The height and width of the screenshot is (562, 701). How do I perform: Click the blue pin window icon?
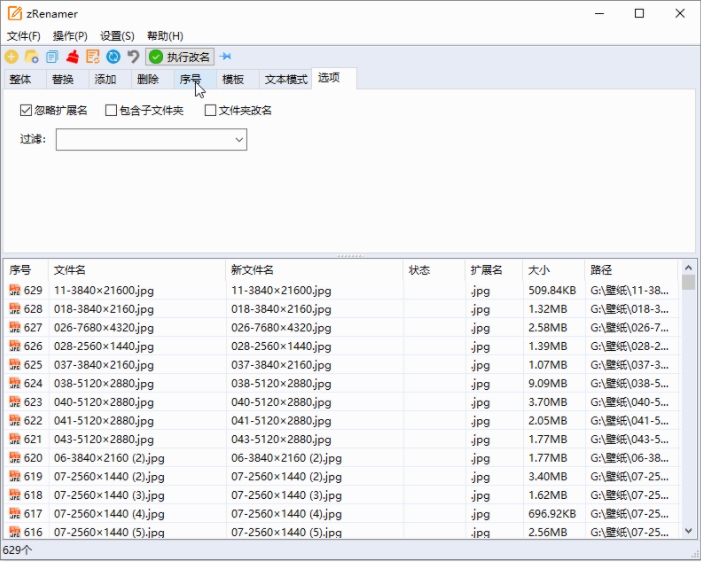(x=226, y=56)
